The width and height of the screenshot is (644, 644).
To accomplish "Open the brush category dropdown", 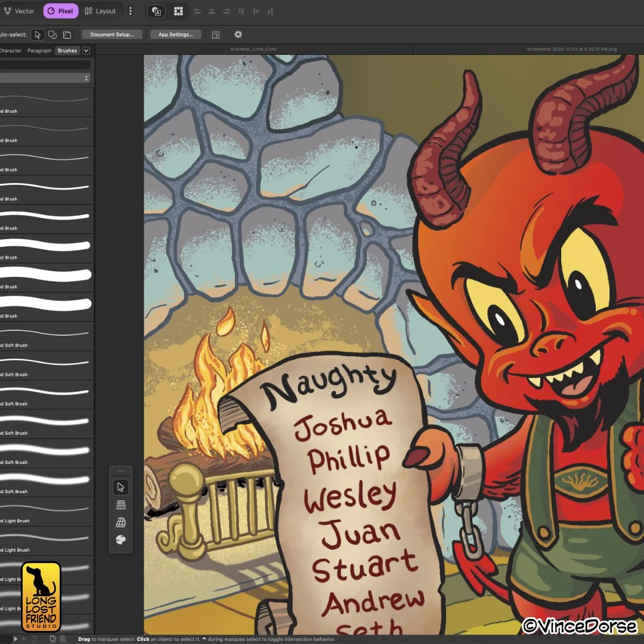I will pyautogui.click(x=45, y=78).
